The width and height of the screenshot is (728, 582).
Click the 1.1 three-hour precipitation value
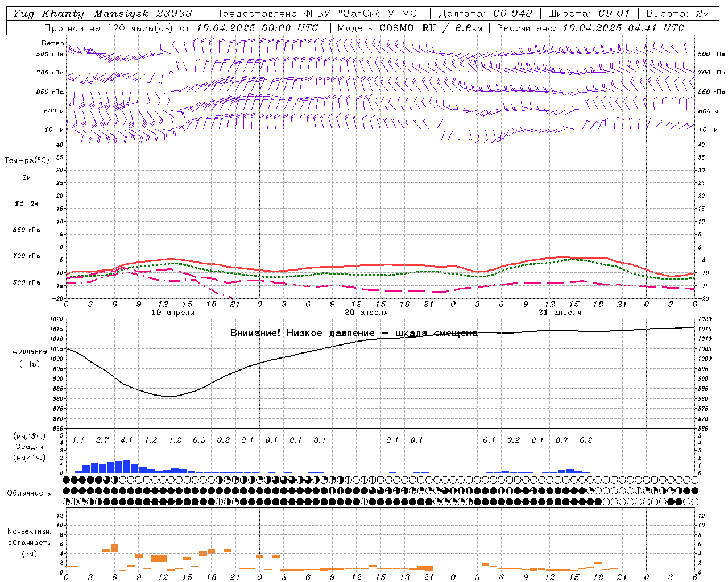pyautogui.click(x=78, y=440)
